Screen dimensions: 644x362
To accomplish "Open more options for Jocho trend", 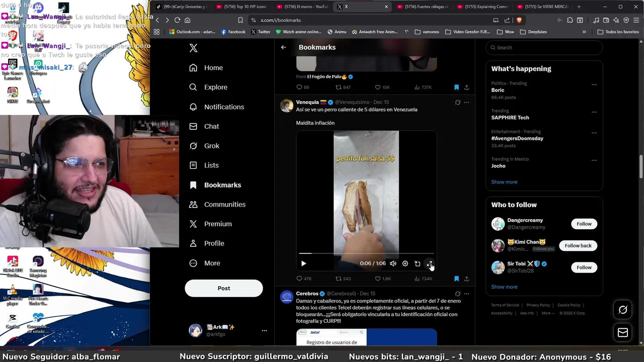I will pyautogui.click(x=594, y=160).
